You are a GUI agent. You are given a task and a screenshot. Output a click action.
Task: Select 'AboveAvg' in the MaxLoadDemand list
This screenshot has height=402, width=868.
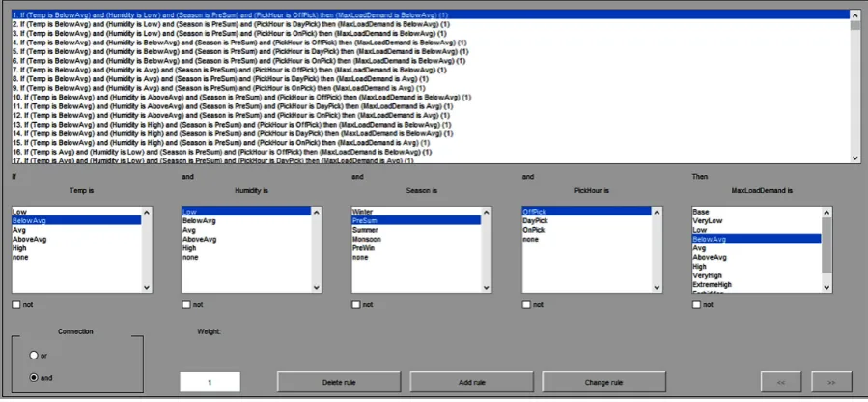click(x=757, y=257)
